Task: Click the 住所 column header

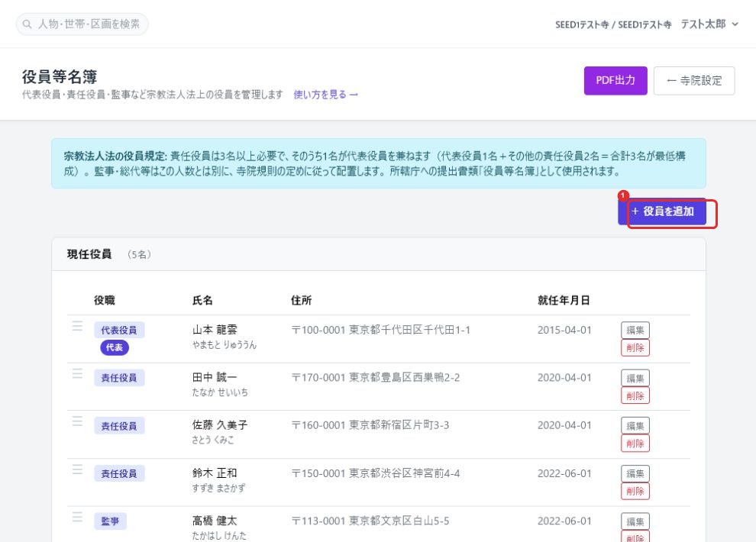Action: (302, 300)
